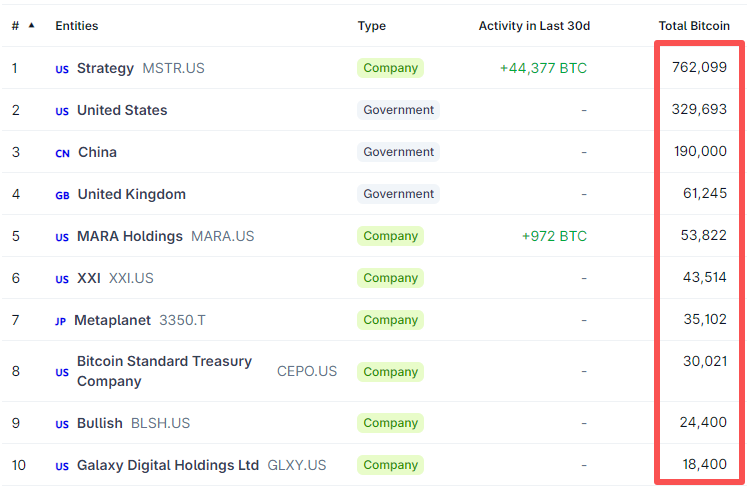Click the Government tag for United States
The image size is (747, 488).
pos(398,110)
